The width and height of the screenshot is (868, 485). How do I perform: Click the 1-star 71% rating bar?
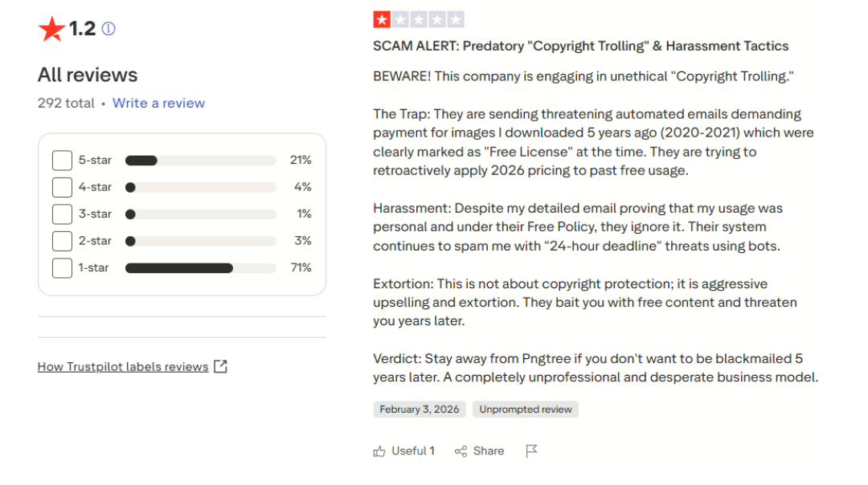(201, 267)
